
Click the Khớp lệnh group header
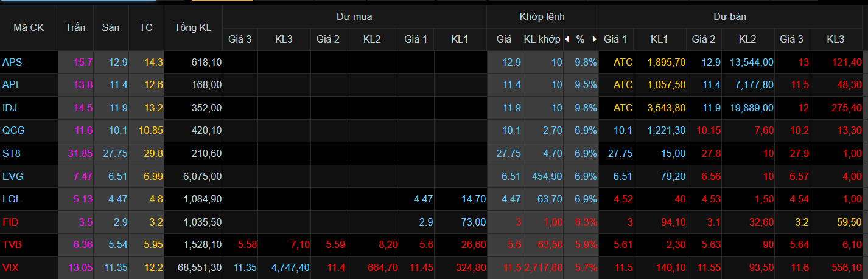coord(542,16)
